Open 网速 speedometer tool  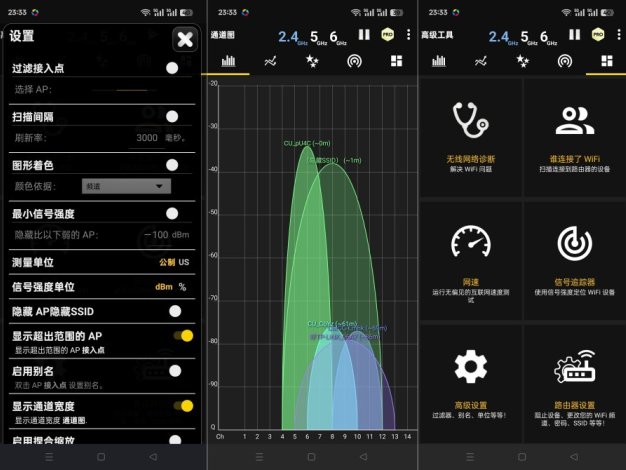[471, 261]
